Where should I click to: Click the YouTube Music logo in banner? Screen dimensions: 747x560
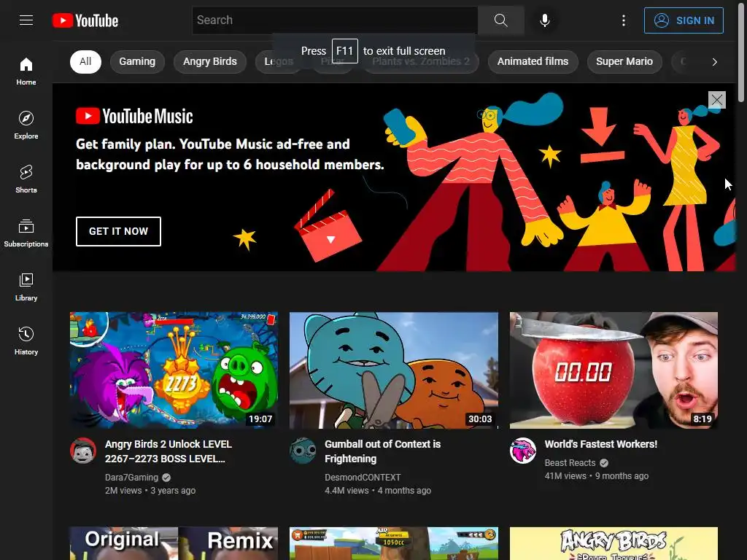click(134, 116)
